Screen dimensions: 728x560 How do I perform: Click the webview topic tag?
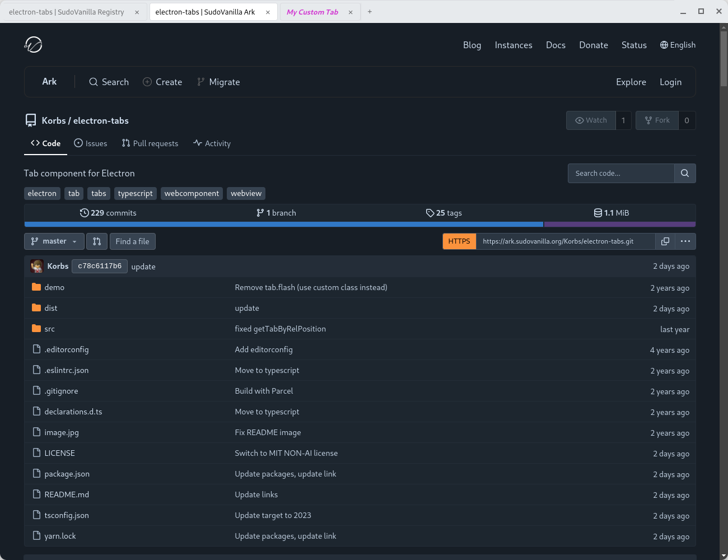coord(246,193)
